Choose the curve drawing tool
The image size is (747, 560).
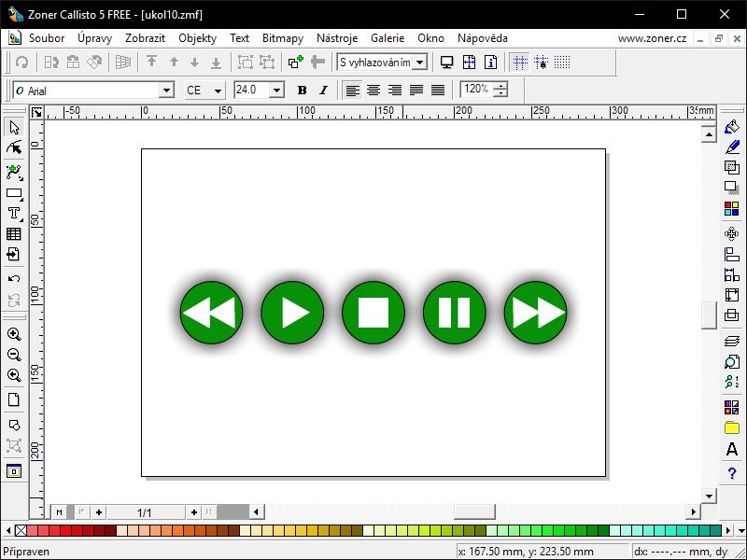pyautogui.click(x=14, y=173)
